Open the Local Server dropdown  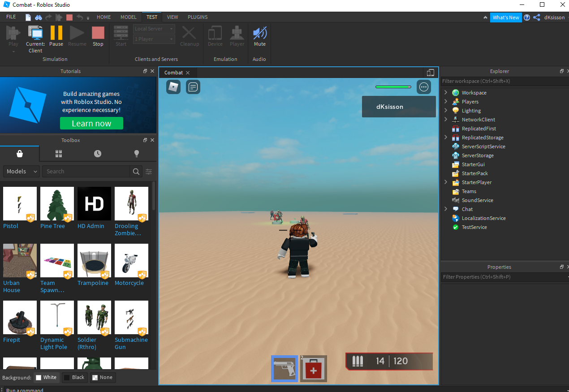click(x=154, y=29)
